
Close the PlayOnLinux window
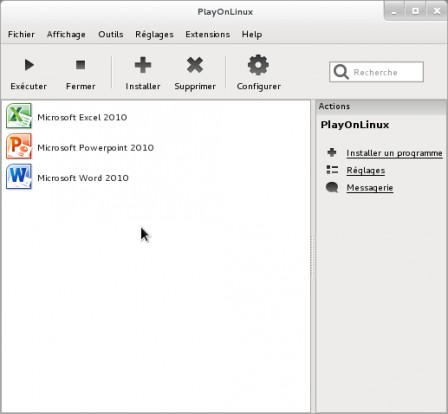[437, 11]
